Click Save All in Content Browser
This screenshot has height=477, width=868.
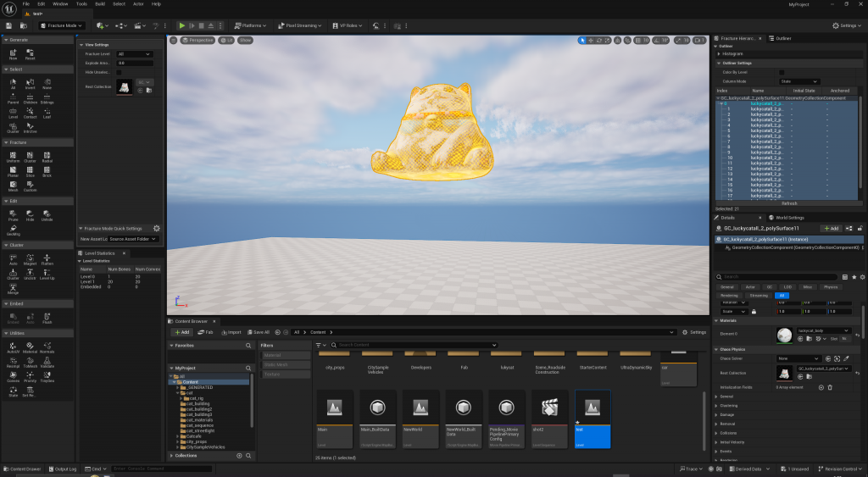(x=258, y=332)
